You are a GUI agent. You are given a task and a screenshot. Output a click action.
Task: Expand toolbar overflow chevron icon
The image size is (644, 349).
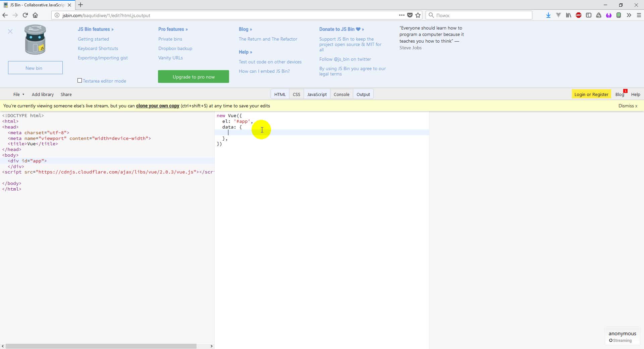point(629,15)
